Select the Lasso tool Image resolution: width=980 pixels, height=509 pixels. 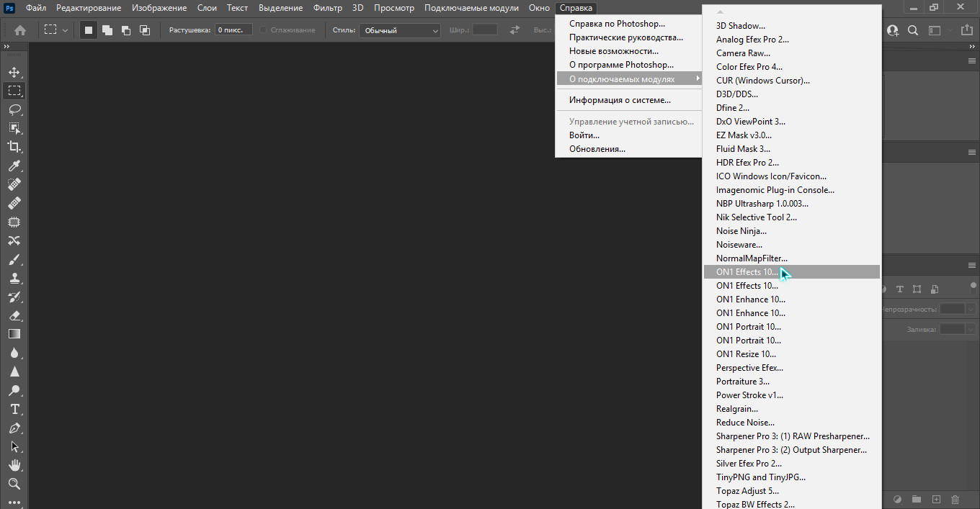point(14,109)
